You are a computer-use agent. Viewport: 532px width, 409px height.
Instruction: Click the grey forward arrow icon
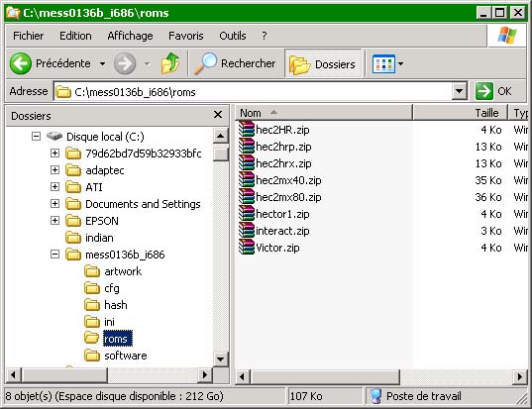[125, 63]
